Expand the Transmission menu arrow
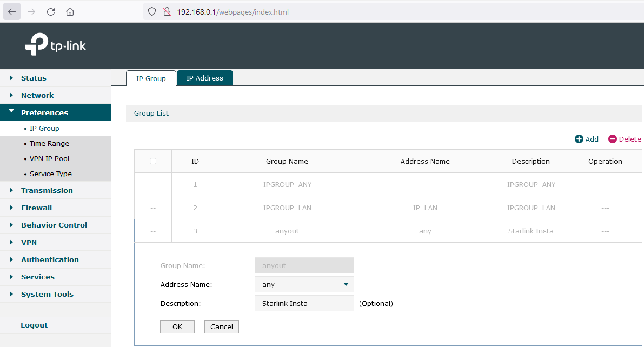This screenshot has width=644, height=347. coord(11,190)
